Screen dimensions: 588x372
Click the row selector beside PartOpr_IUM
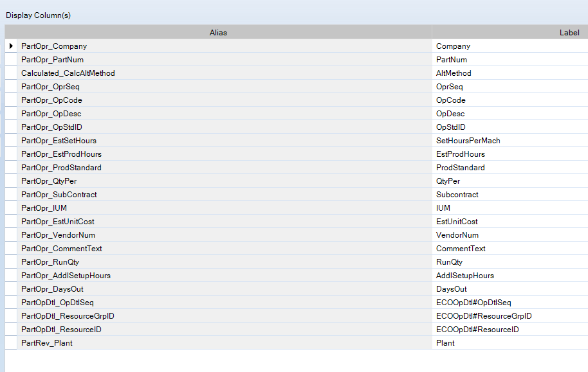[x=11, y=208]
